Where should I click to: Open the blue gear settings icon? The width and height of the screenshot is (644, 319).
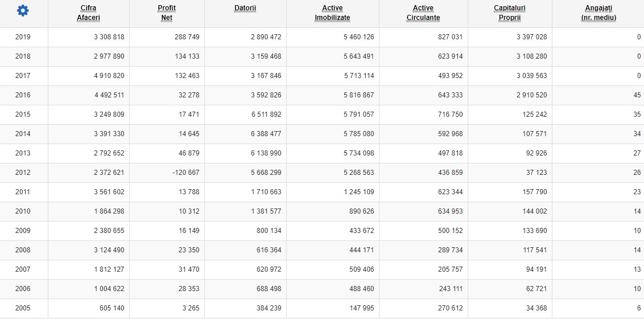pyautogui.click(x=23, y=10)
